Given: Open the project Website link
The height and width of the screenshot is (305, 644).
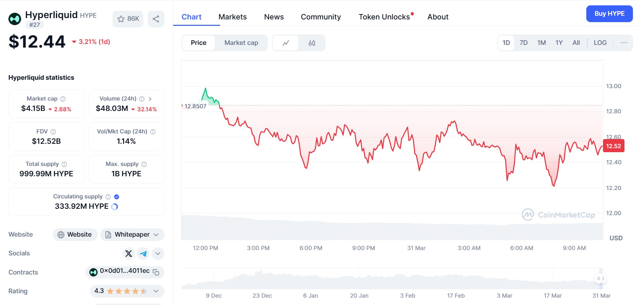Looking at the screenshot, I should click(x=75, y=235).
